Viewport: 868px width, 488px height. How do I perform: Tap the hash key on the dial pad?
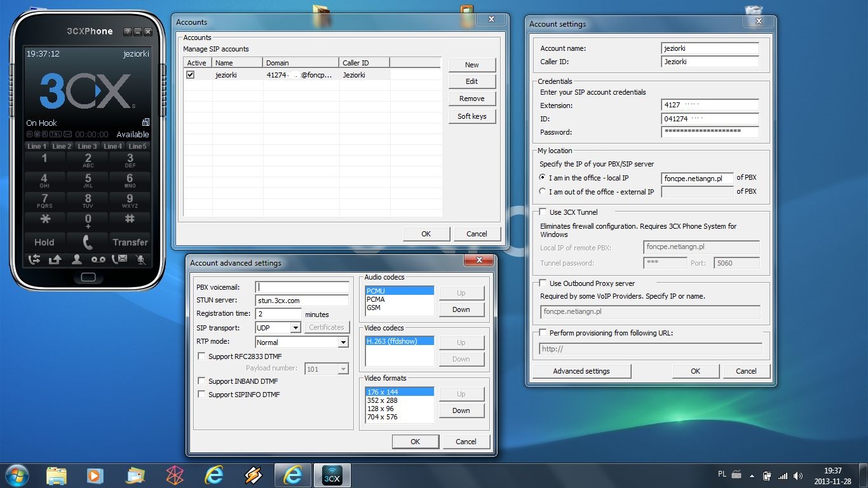(130, 220)
